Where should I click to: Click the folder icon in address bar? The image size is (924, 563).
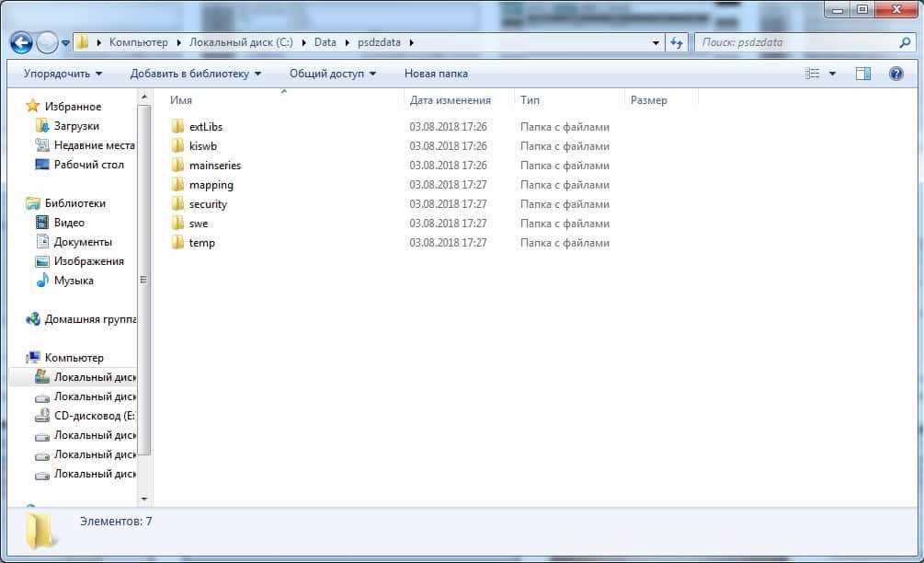tap(83, 41)
